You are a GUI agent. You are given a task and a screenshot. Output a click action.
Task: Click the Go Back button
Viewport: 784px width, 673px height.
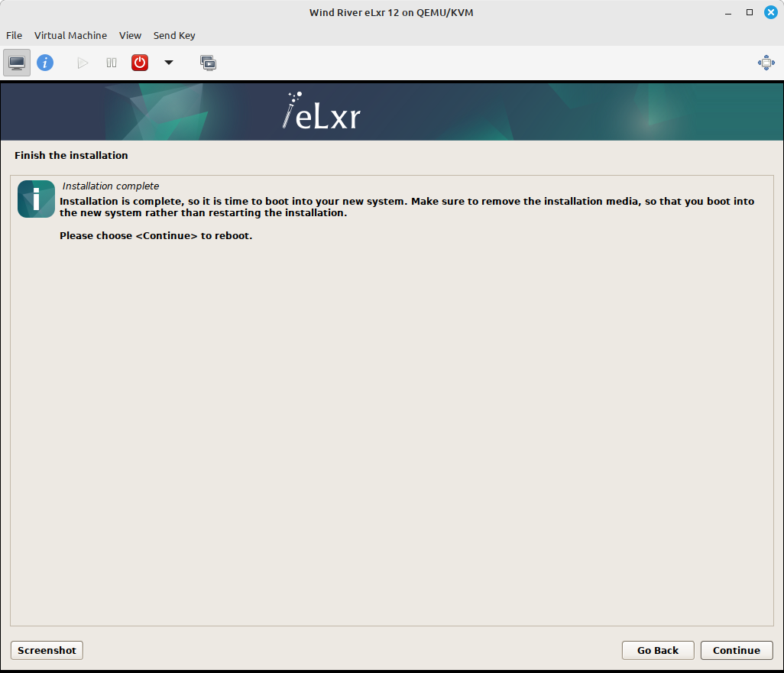[x=657, y=650]
